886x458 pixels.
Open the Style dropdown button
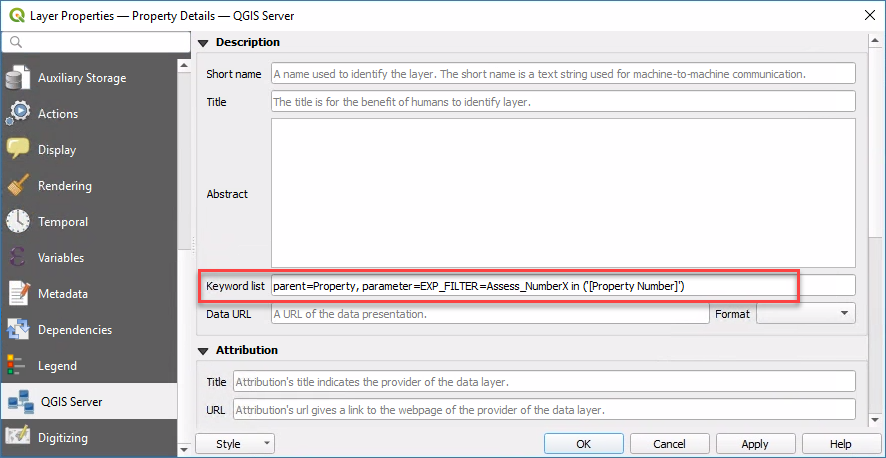click(235, 444)
